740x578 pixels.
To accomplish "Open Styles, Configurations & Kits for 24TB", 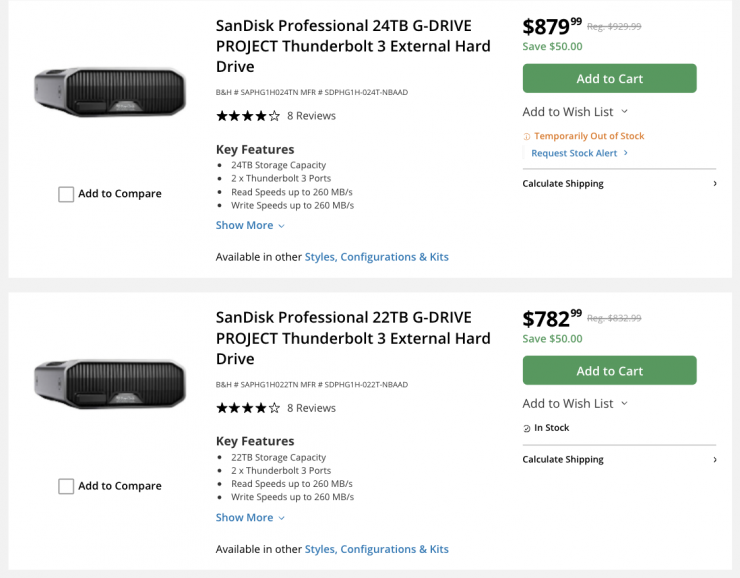I will click(376, 257).
